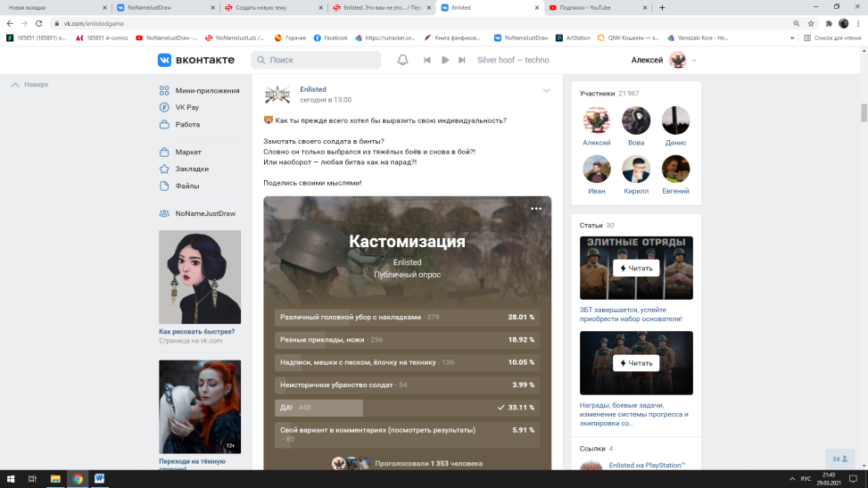Open Алексей profile dropdown menu
This screenshot has width=868, height=488.
[663, 60]
